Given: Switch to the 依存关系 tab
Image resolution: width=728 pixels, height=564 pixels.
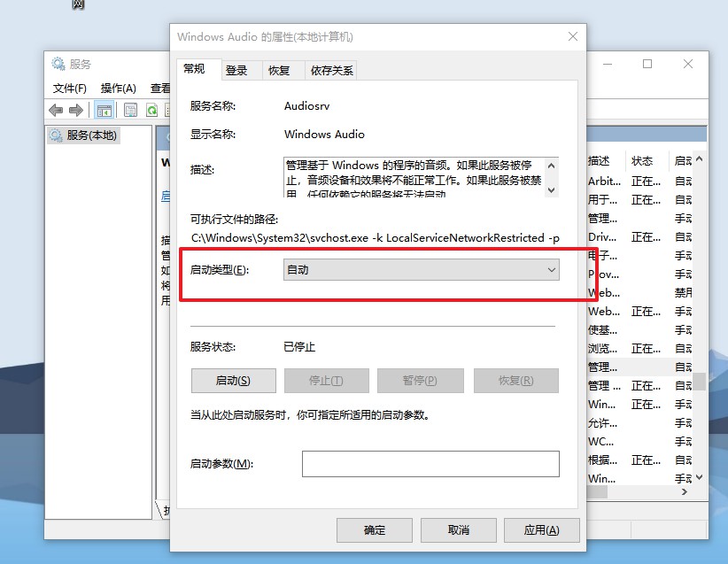Looking at the screenshot, I should point(331,71).
